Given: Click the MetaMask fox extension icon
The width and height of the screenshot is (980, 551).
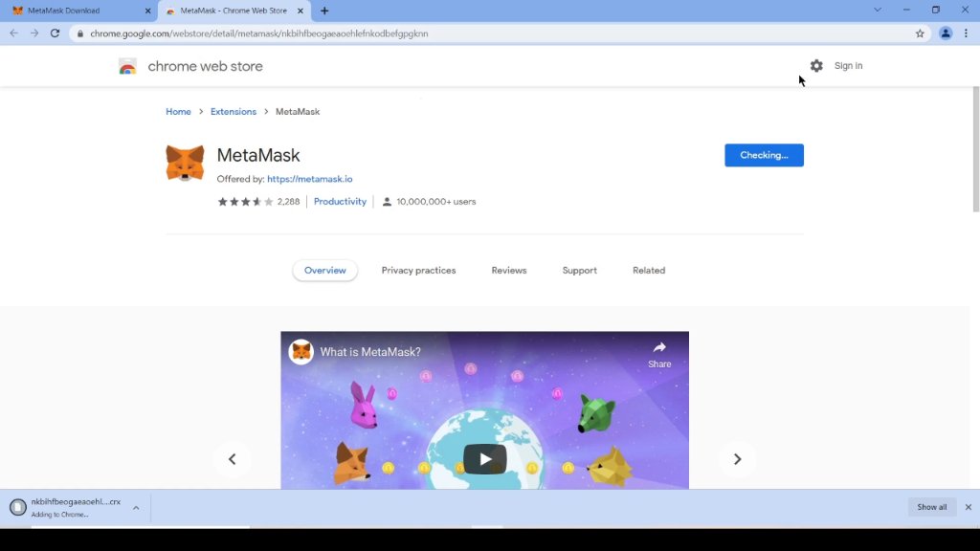Looking at the screenshot, I should tap(185, 163).
